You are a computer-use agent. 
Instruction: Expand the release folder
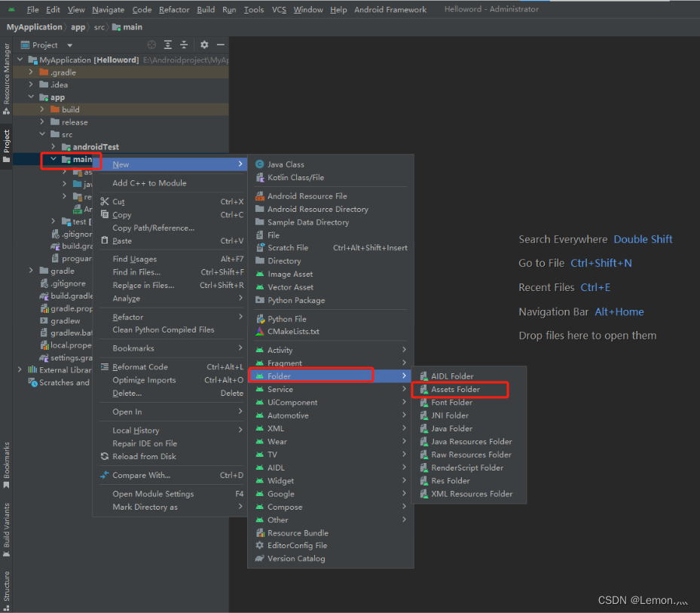point(42,122)
